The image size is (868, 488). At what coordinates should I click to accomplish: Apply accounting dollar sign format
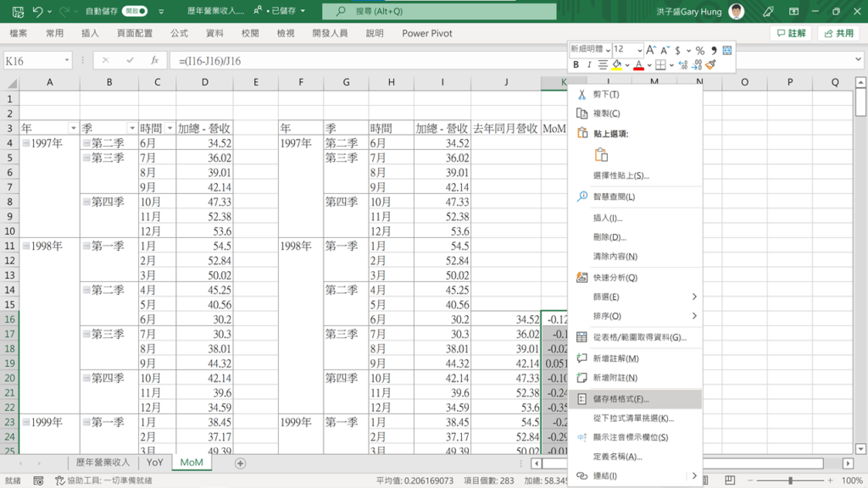pos(677,50)
